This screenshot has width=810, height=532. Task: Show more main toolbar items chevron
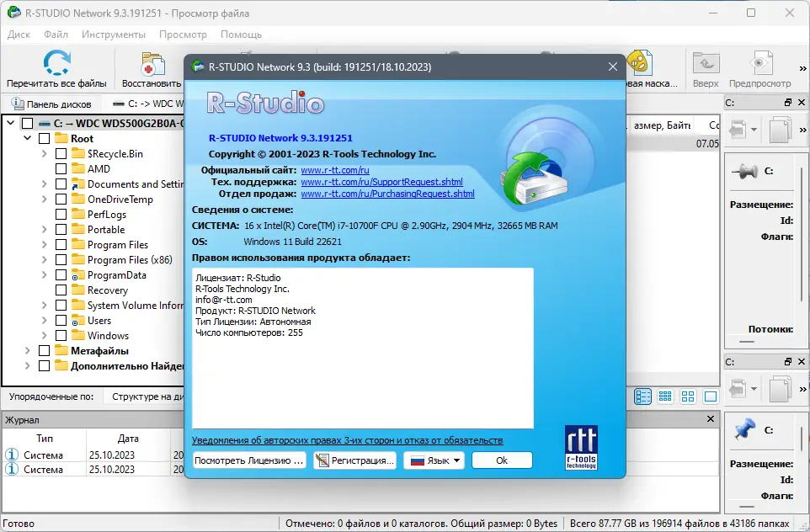(x=802, y=69)
